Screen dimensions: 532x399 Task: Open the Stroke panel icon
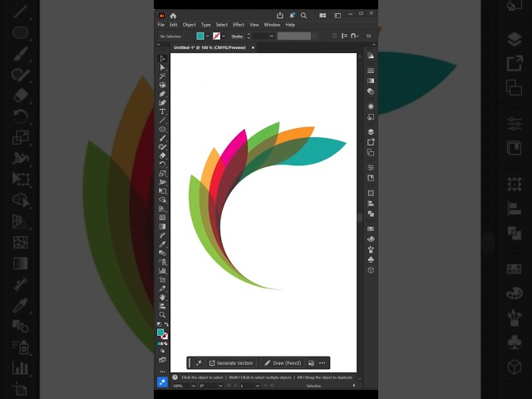coord(371,70)
